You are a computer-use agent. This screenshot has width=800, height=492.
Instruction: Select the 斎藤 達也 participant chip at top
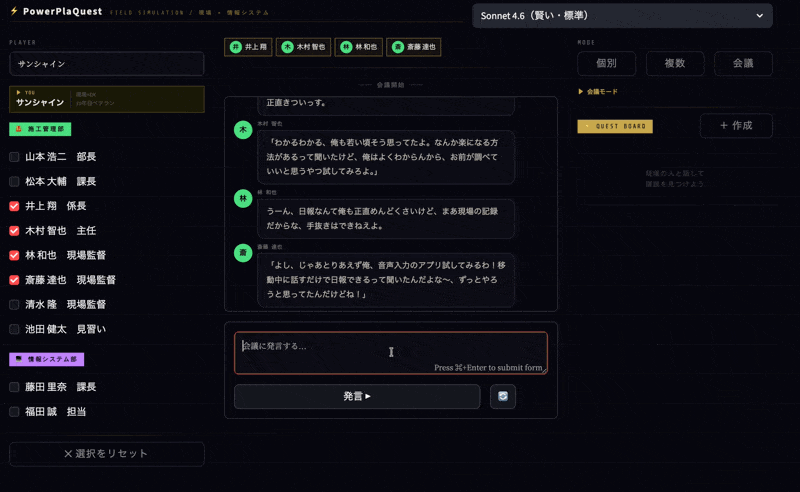click(414, 47)
